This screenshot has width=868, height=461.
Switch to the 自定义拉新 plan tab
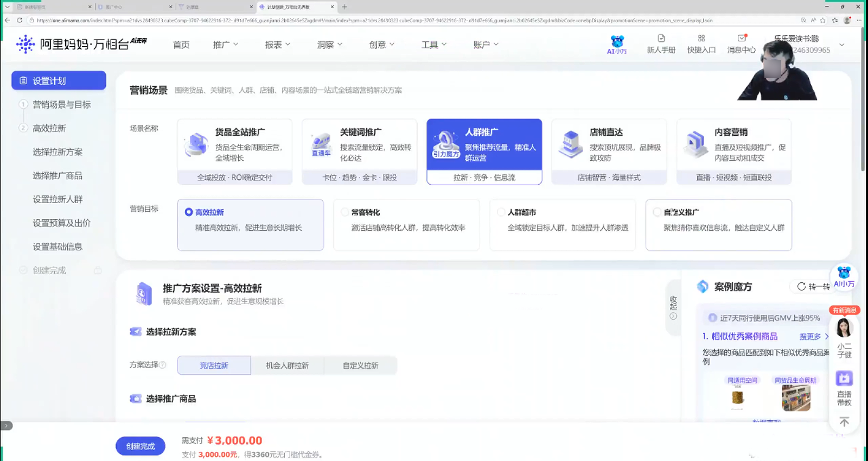(x=360, y=365)
